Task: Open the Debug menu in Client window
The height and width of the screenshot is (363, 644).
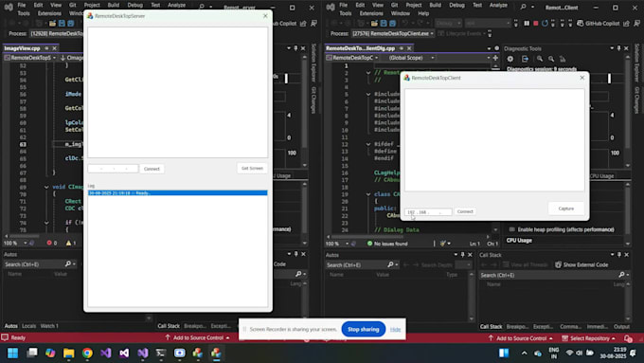Action: pos(456,6)
